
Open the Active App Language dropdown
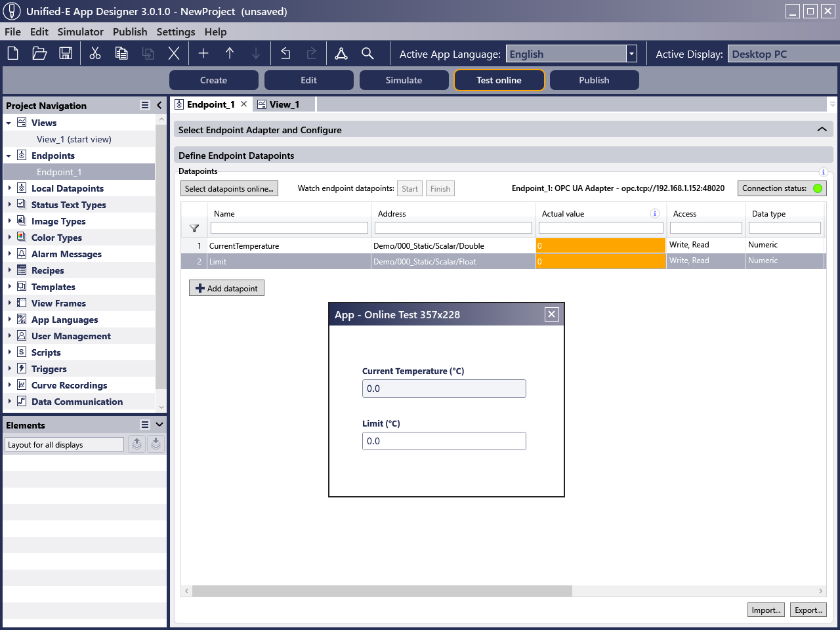(631, 54)
